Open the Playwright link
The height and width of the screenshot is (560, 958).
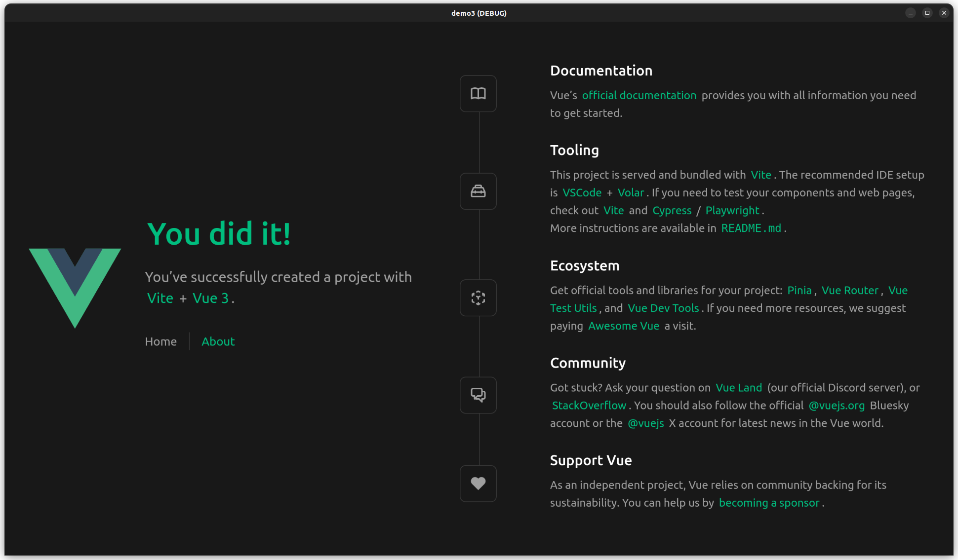coord(732,210)
